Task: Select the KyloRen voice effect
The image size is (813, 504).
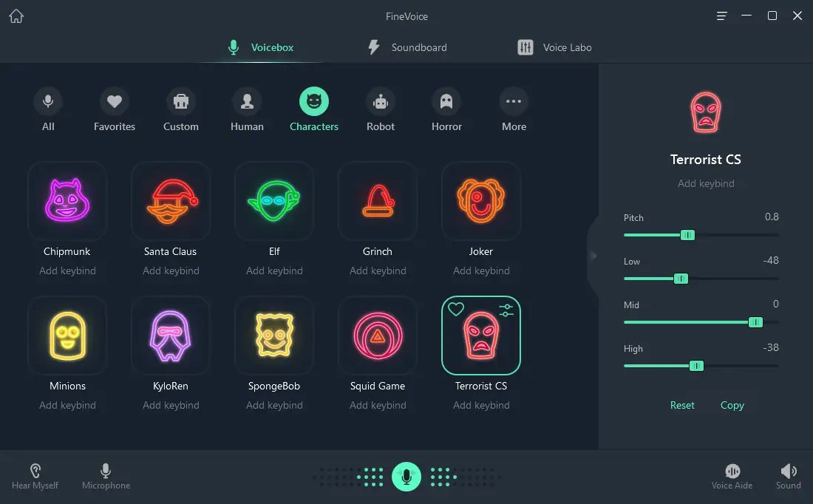Action: [171, 336]
